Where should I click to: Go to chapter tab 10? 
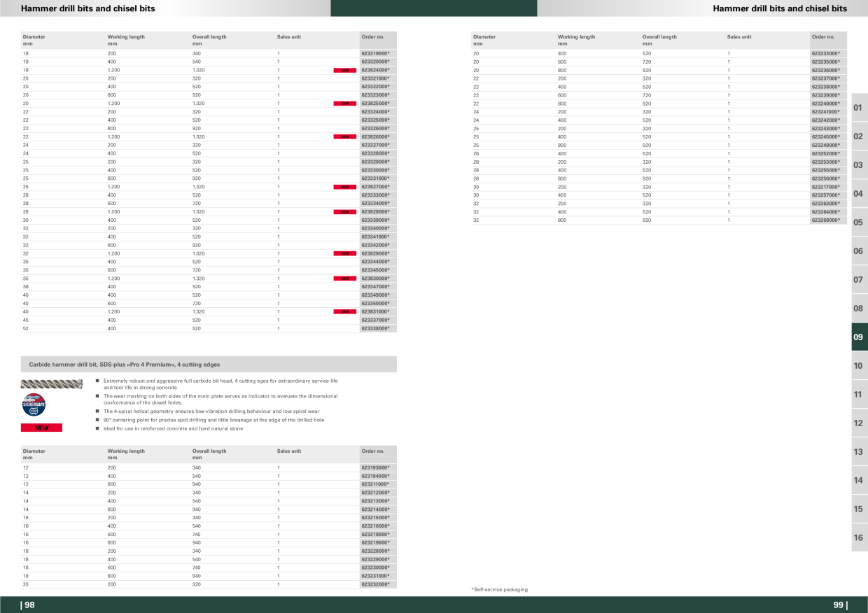click(858, 366)
